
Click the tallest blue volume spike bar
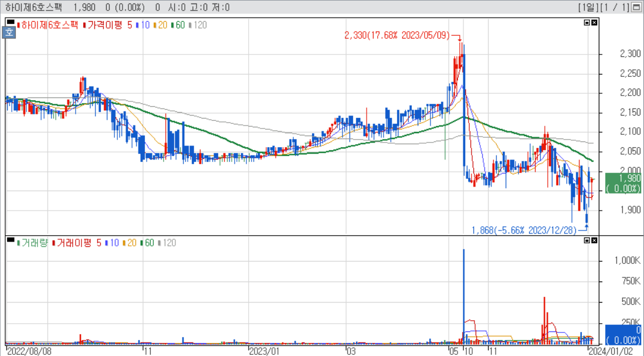click(464, 296)
